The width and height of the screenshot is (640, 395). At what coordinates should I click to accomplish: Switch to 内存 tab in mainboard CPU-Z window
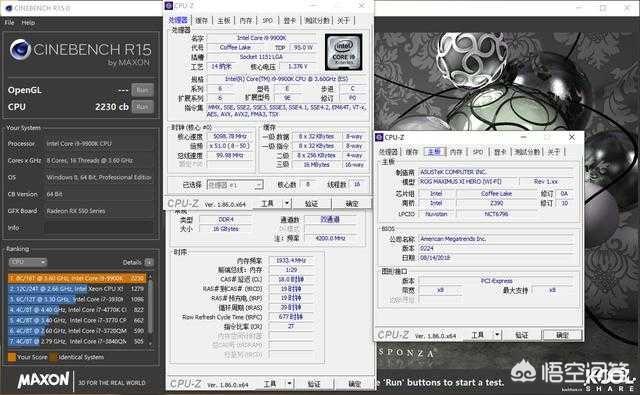point(456,152)
